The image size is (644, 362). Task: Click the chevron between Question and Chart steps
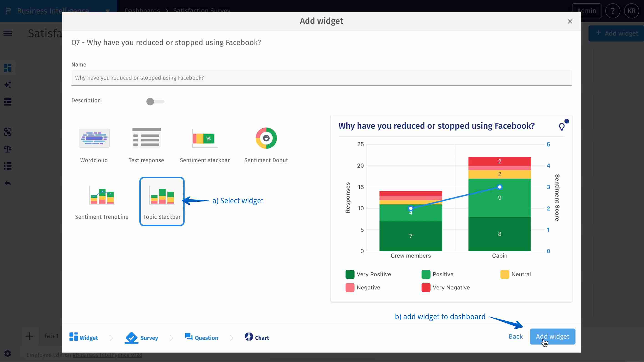coord(231,337)
